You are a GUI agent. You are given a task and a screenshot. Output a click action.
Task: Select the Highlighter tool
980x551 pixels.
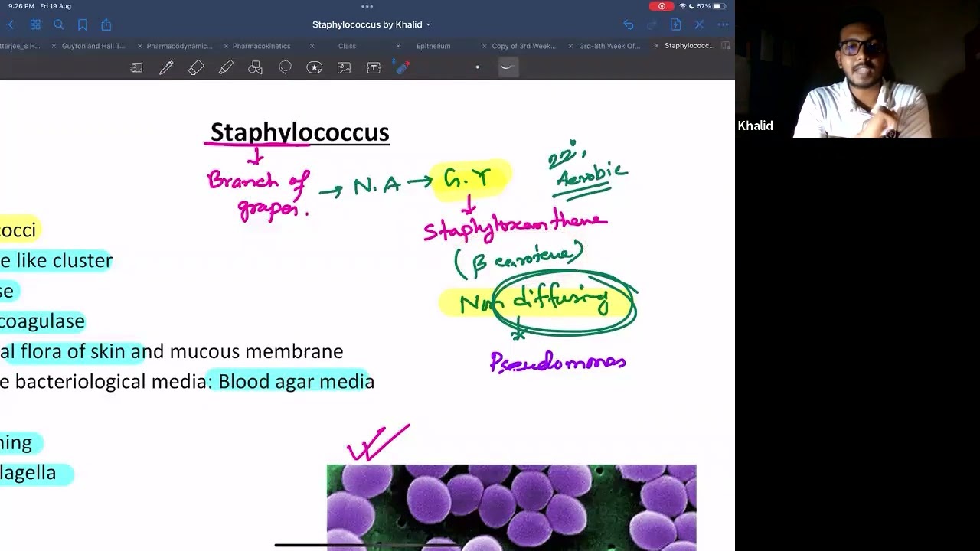pyautogui.click(x=226, y=67)
